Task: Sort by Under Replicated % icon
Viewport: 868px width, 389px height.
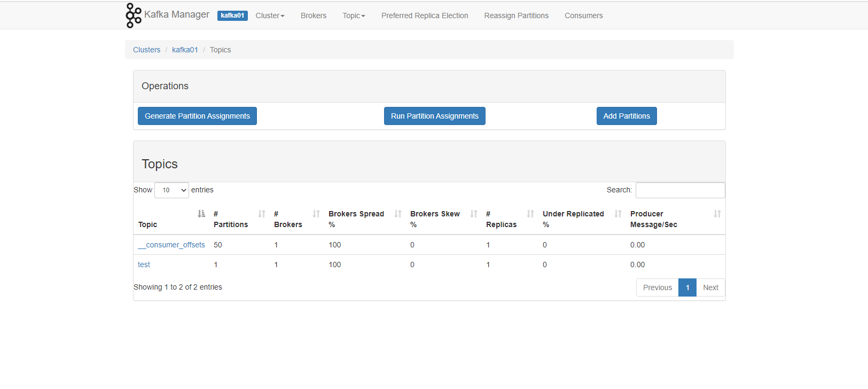Action: tap(618, 214)
